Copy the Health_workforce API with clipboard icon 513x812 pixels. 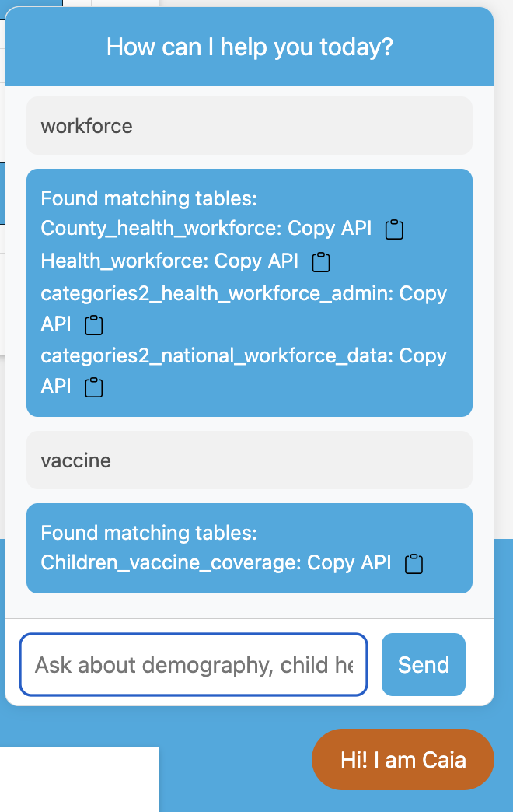click(x=321, y=262)
